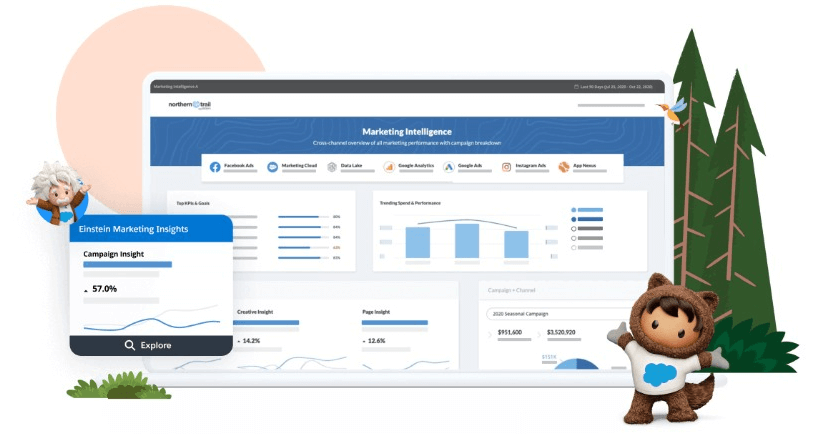Open the Campaign Insight heading
This screenshot has height=436, width=828.
114,254
